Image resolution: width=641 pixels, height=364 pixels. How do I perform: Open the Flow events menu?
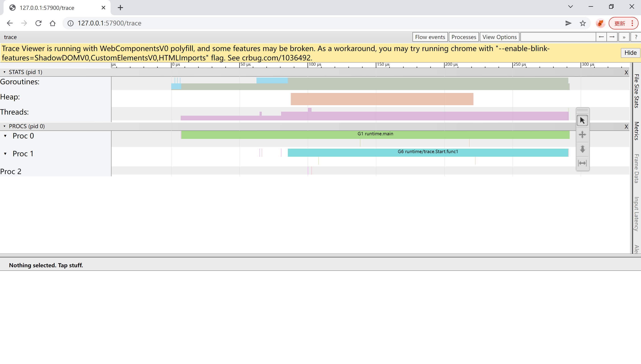point(430,37)
